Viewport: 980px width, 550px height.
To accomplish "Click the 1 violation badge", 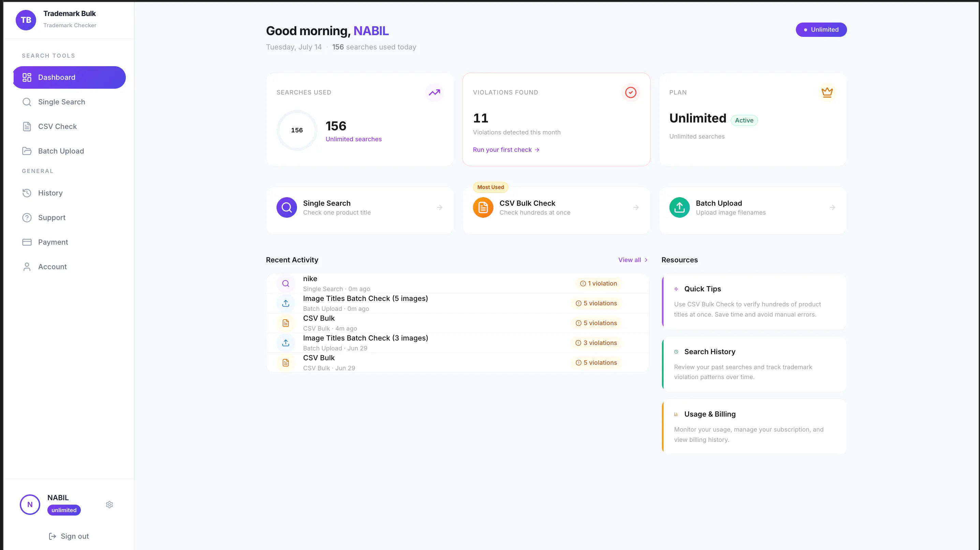I will (x=598, y=284).
